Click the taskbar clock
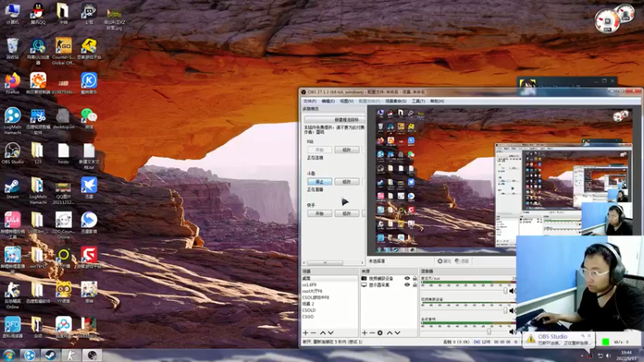The height and width of the screenshot is (362, 644). point(627,356)
